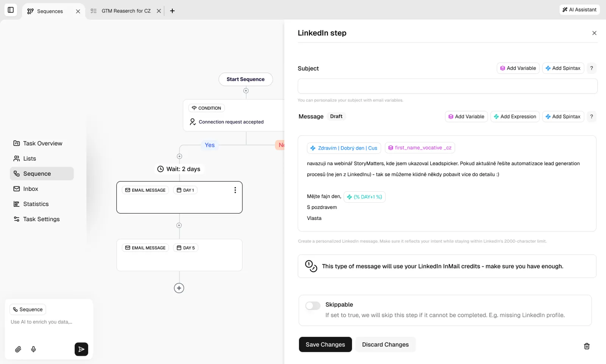Toggle the sidebar panel icon
The width and height of the screenshot is (606, 364).
(11, 10)
